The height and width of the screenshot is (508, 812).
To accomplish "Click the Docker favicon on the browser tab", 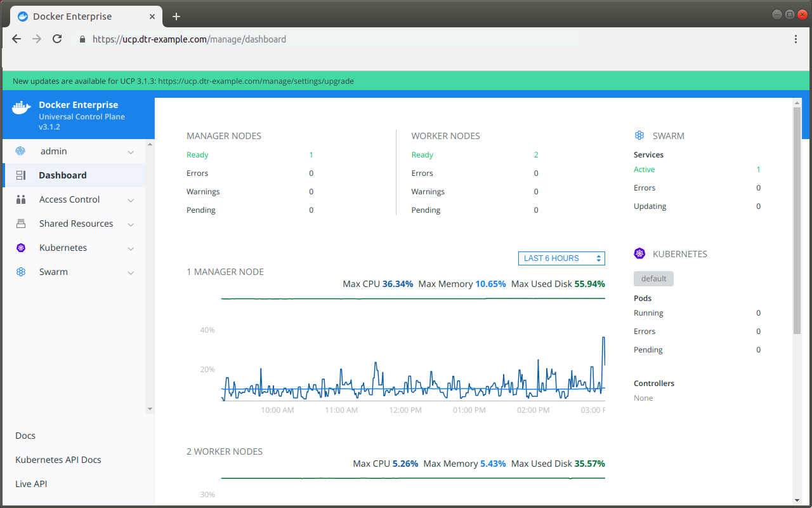I will [23, 17].
